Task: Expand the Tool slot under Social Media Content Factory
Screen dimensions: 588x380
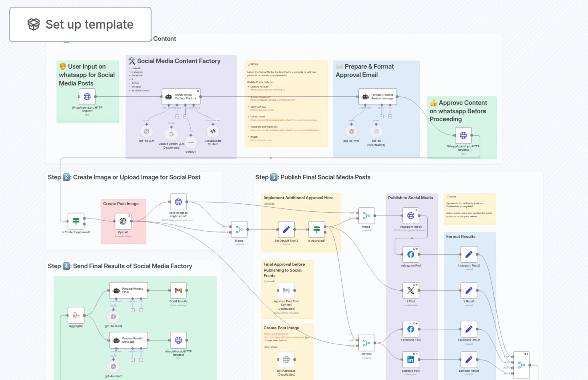Action: pos(185,116)
